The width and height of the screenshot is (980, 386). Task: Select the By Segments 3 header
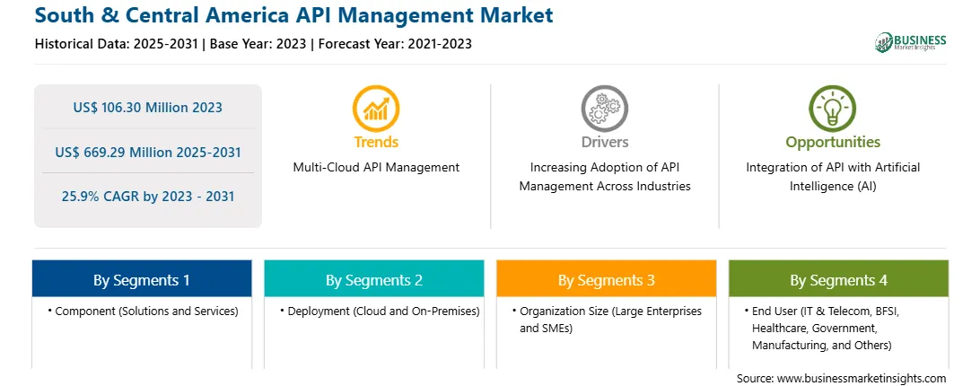(607, 279)
